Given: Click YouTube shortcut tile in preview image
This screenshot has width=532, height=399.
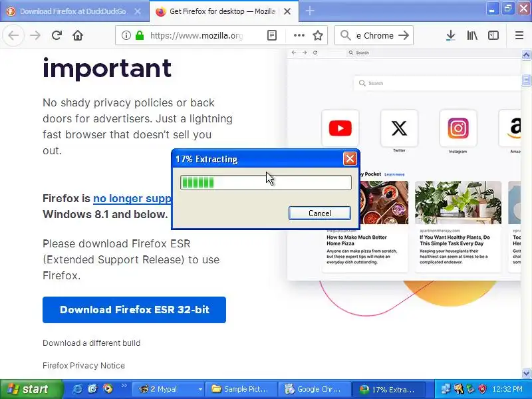Looking at the screenshot, I should (340, 128).
